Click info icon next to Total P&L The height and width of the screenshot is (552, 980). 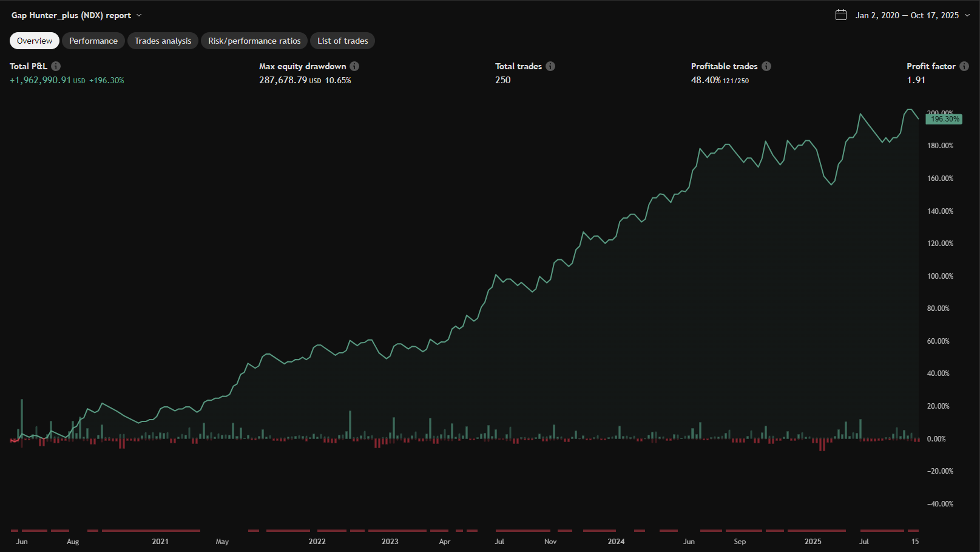pos(56,66)
